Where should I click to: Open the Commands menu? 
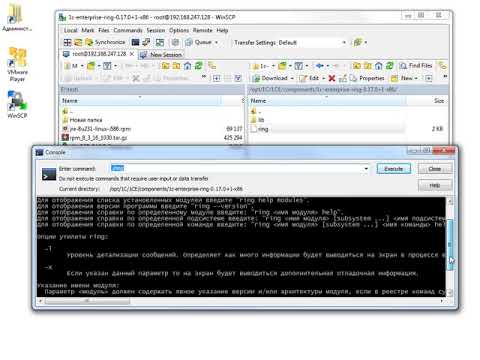[128, 30]
